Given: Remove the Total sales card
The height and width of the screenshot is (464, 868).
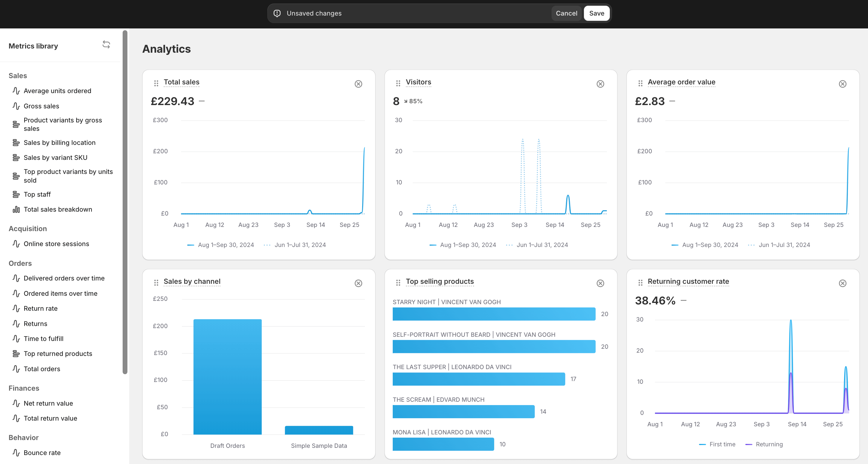Looking at the screenshot, I should 358,84.
